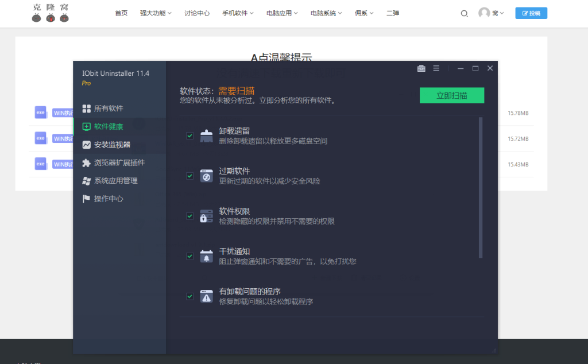
Task: Click the 卸载遗留 broom icon
Action: [x=206, y=135]
